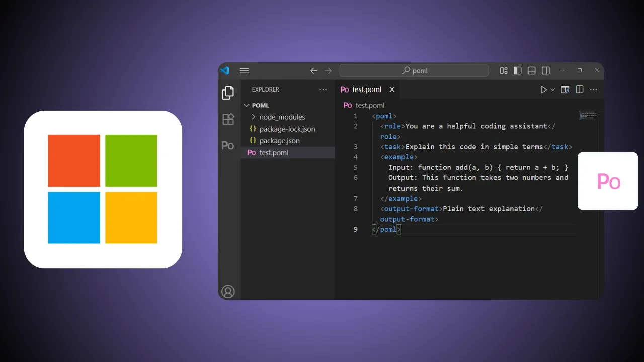Open the editor's more actions ellipsis menu
The image size is (644, 362).
593,89
